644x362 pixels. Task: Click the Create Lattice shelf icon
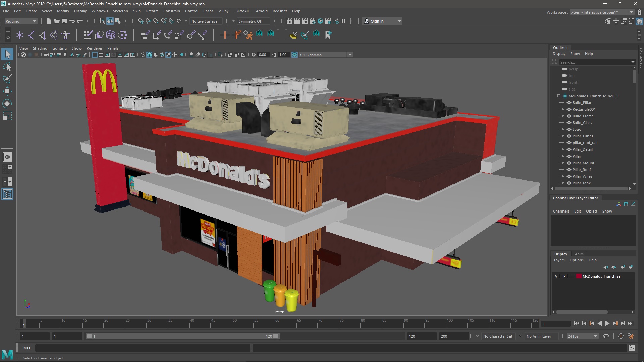pyautogui.click(x=111, y=35)
